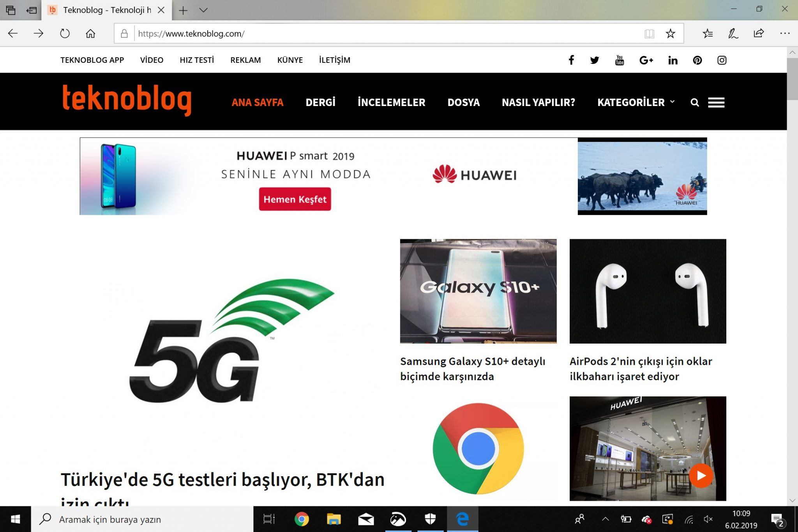Open the AirPods 2'nin çıkışı headline link
The image size is (798, 532).
click(641, 369)
